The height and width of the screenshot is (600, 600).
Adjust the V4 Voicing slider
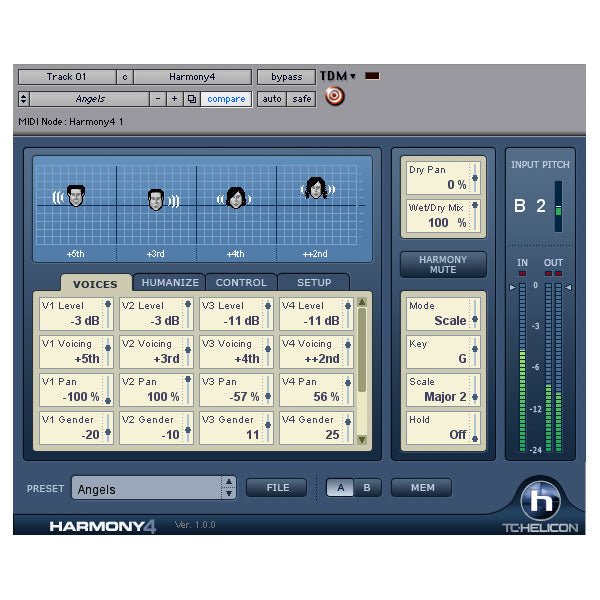pos(348,352)
